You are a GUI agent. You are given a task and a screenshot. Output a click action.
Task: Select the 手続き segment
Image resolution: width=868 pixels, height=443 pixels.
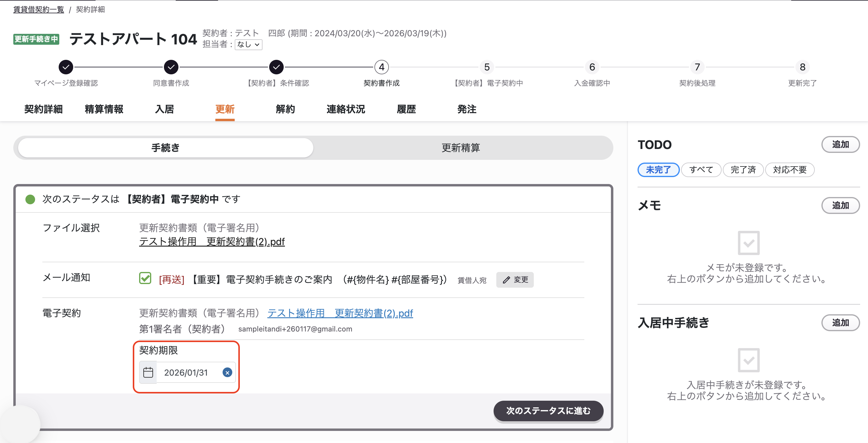(165, 148)
